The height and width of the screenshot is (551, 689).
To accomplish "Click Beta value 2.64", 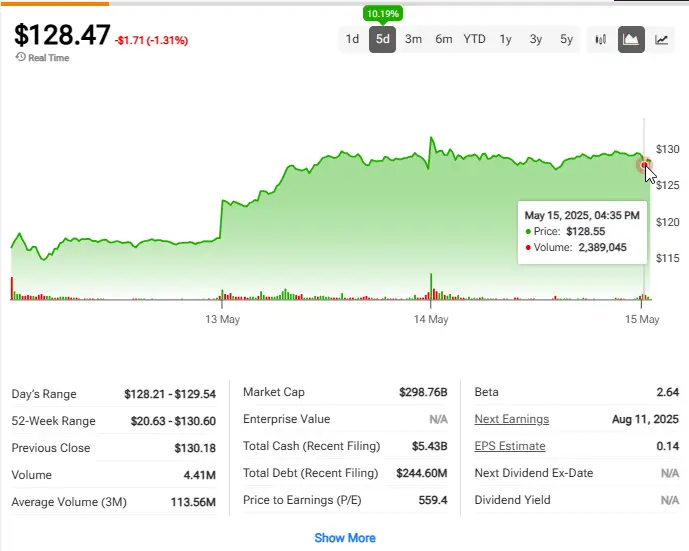I will point(667,392).
